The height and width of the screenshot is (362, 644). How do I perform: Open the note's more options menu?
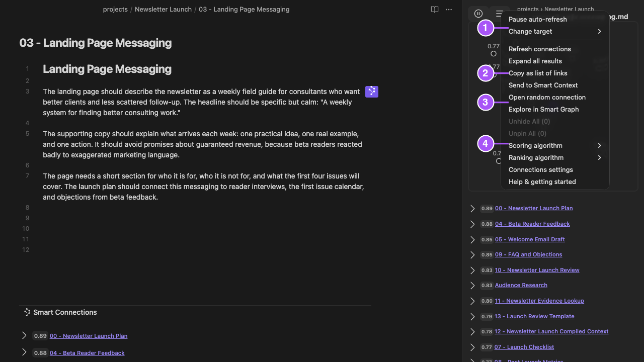pyautogui.click(x=449, y=10)
